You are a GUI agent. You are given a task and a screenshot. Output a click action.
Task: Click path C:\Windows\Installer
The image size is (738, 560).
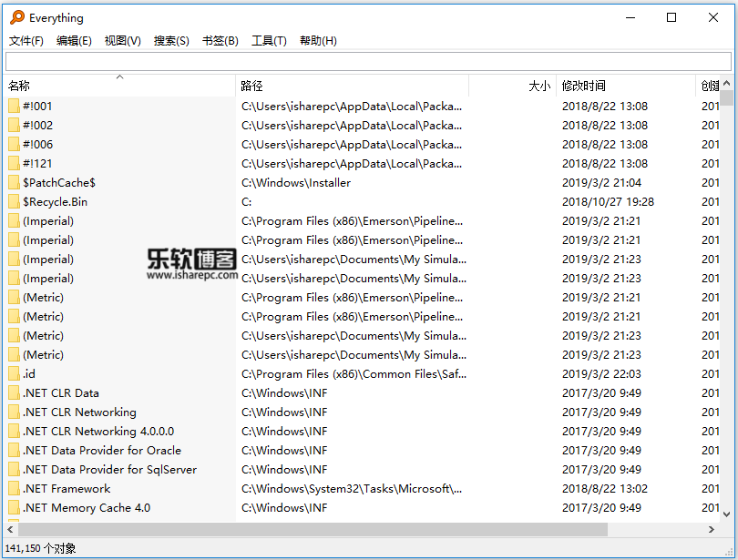click(296, 183)
